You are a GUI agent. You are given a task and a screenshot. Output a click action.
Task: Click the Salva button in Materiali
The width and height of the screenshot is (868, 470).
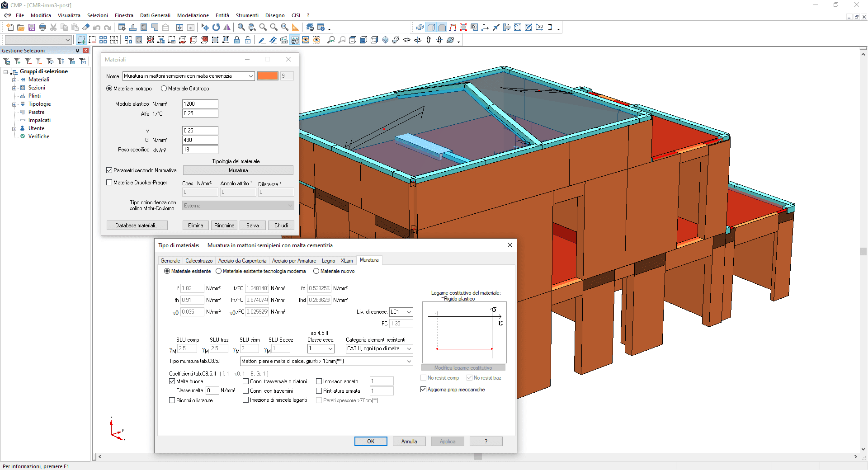click(253, 226)
